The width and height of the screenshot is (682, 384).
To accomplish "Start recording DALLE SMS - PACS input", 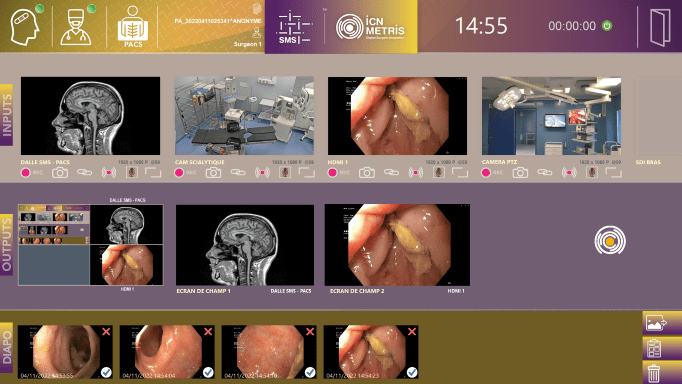I will (26, 173).
